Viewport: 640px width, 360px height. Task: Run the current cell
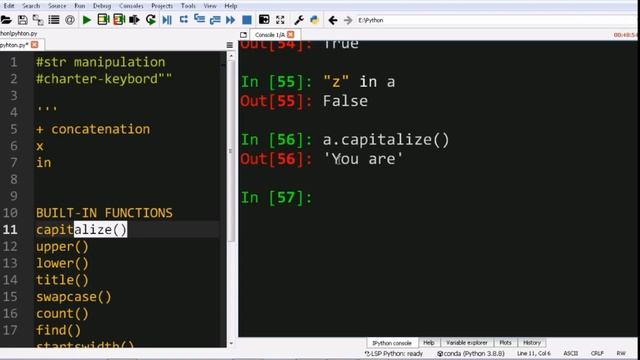click(x=103, y=20)
